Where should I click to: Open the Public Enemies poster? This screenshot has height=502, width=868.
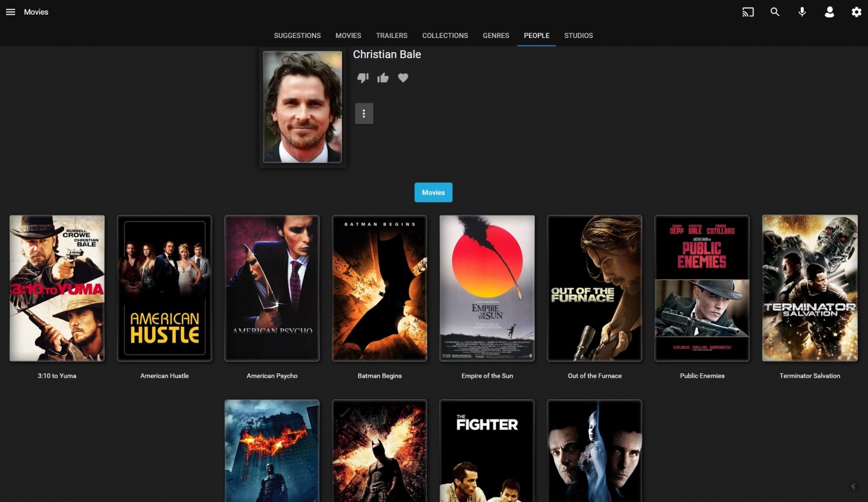[x=702, y=288]
